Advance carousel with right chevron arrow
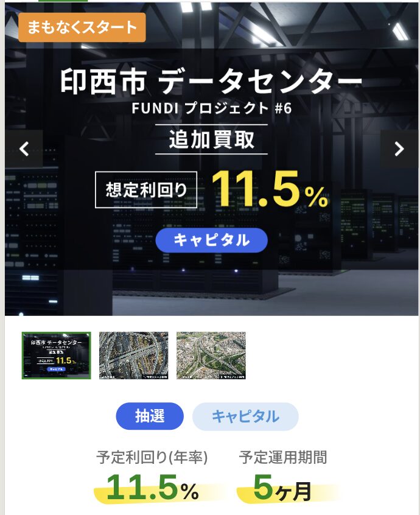The height and width of the screenshot is (515, 420). tap(399, 149)
